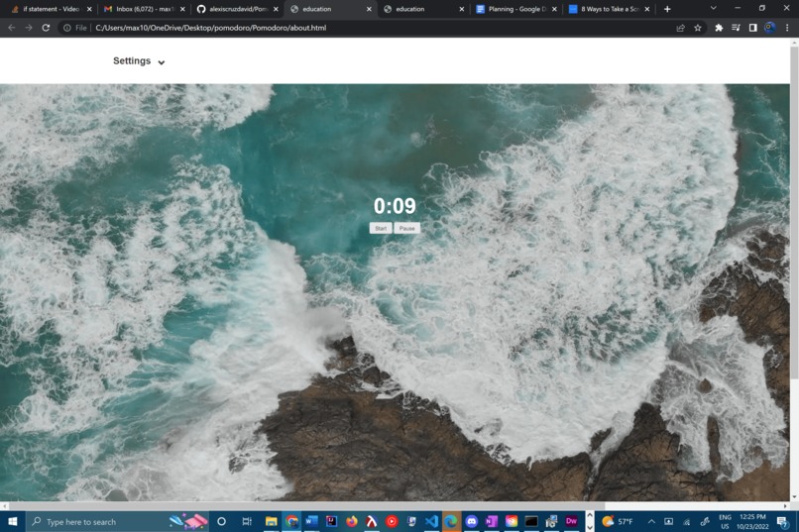The height and width of the screenshot is (532, 799).
Task: Open Microsoft Edge from the taskbar
Action: [451, 521]
